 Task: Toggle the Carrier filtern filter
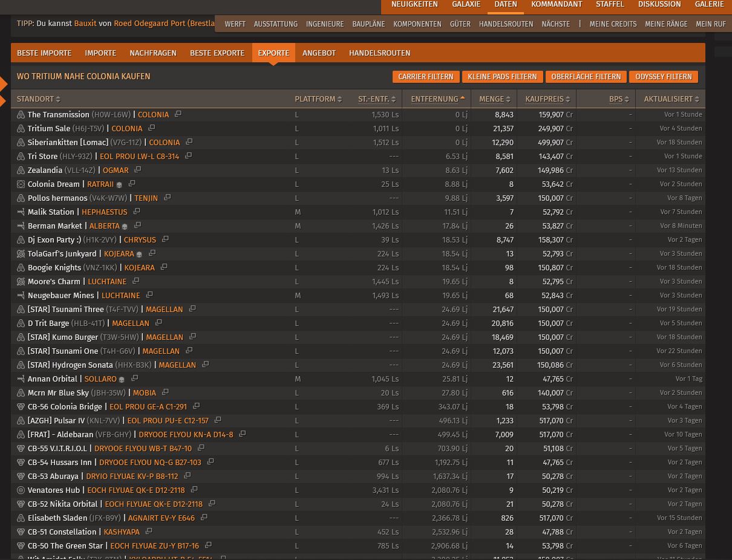(x=425, y=77)
